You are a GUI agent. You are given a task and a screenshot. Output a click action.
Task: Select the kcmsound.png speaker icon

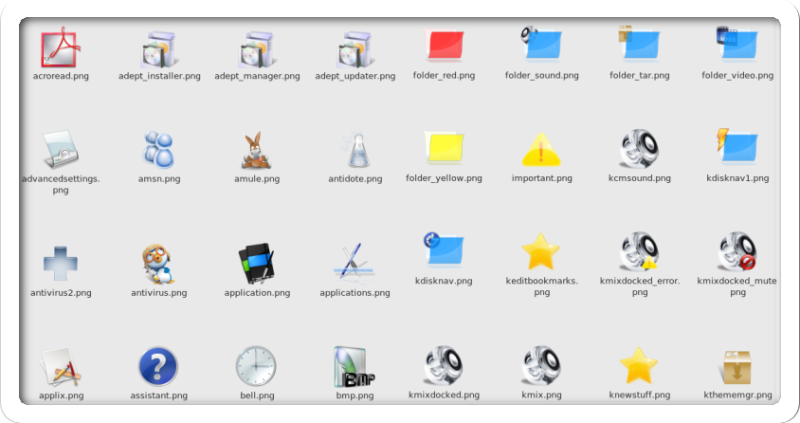[639, 148]
